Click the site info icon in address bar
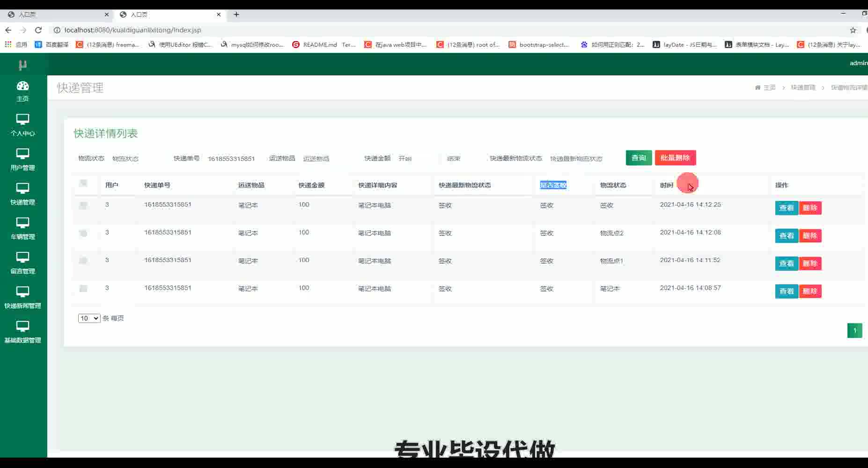The height and width of the screenshot is (468, 868). [x=57, y=30]
